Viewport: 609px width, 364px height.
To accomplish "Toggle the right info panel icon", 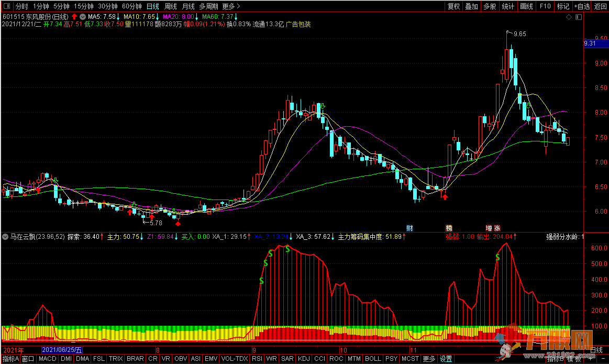I will [x=579, y=17].
